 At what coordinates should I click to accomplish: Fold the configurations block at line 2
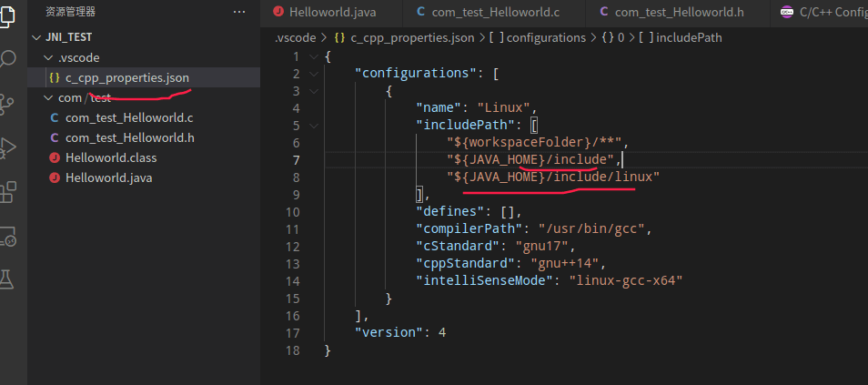(x=315, y=74)
